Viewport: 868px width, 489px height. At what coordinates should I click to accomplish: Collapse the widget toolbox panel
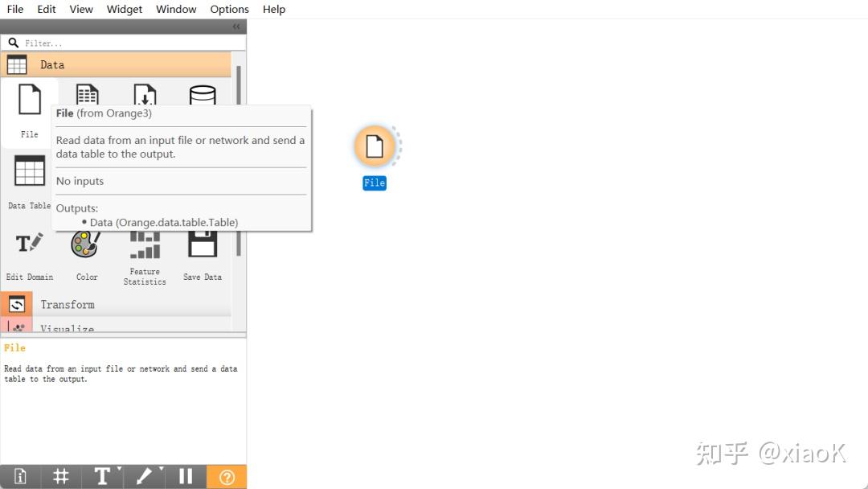[x=236, y=27]
